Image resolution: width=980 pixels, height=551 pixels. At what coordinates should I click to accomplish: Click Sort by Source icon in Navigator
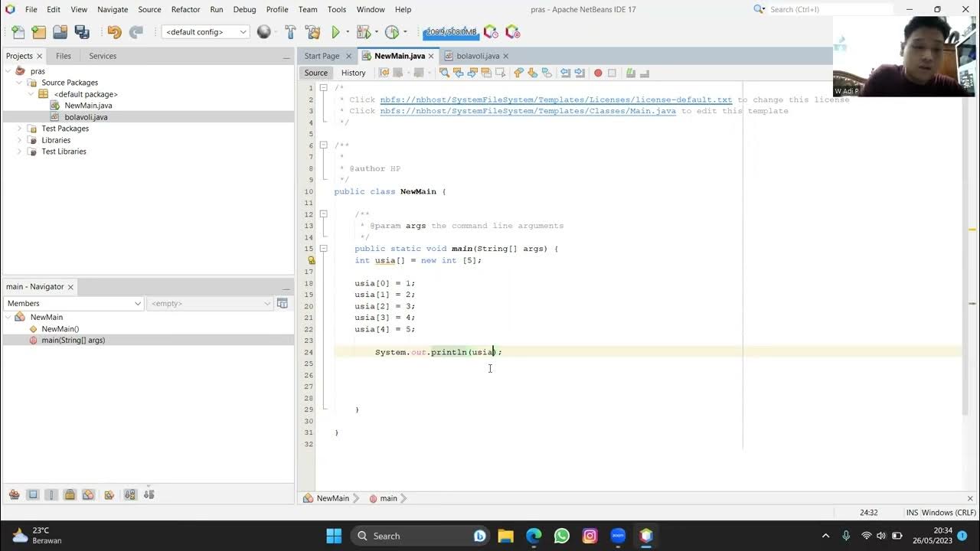[149, 494]
